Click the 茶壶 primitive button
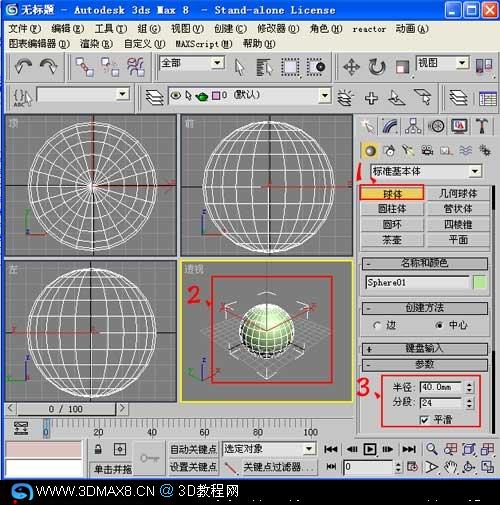 click(x=392, y=240)
